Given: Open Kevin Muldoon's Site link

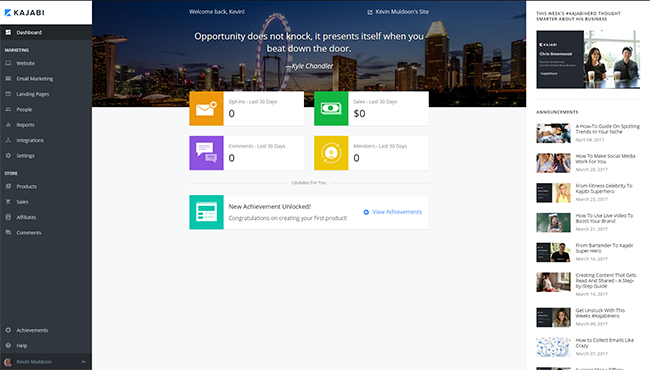Looking at the screenshot, I should coord(402,12).
